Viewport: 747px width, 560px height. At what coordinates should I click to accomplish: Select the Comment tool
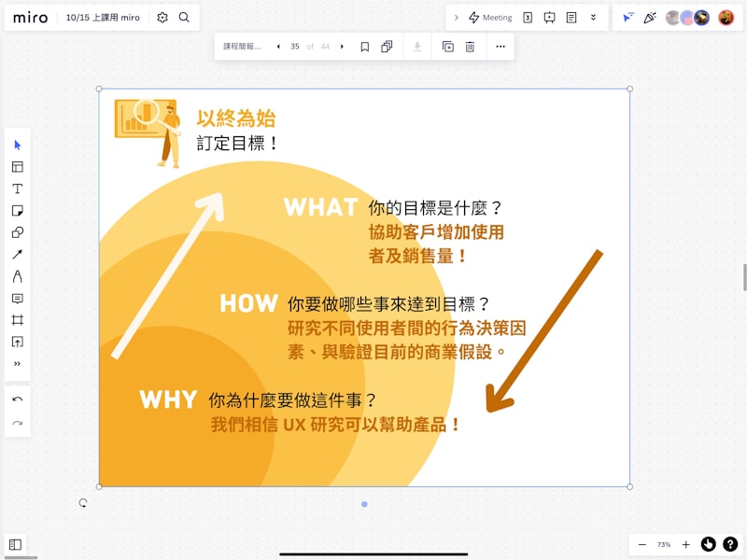pyautogui.click(x=17, y=298)
